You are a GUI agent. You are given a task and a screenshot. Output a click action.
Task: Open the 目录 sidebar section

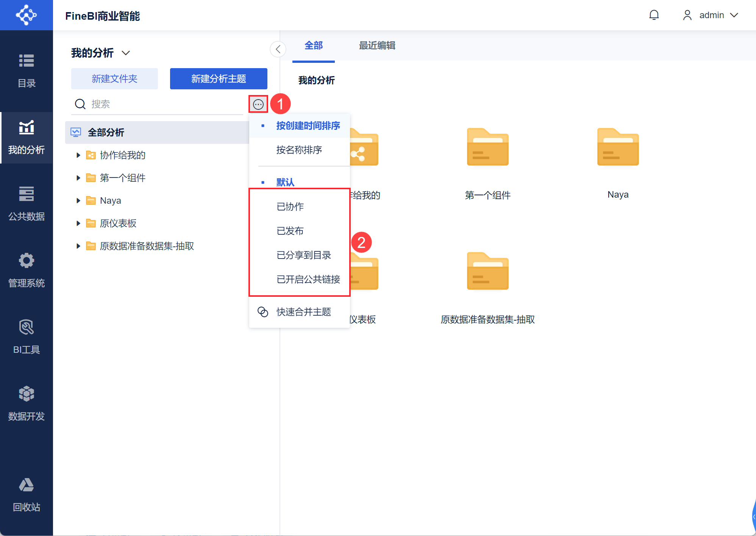pyautogui.click(x=27, y=70)
